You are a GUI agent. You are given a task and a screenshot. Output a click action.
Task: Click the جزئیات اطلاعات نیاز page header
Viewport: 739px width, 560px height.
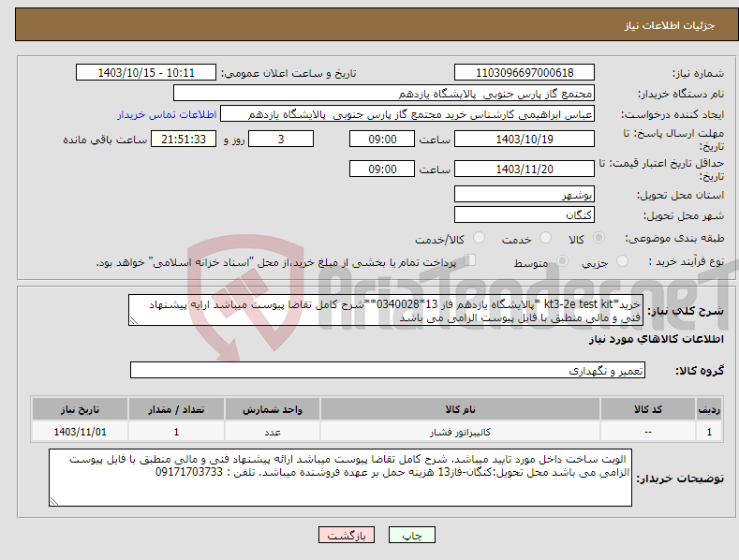pos(670,25)
